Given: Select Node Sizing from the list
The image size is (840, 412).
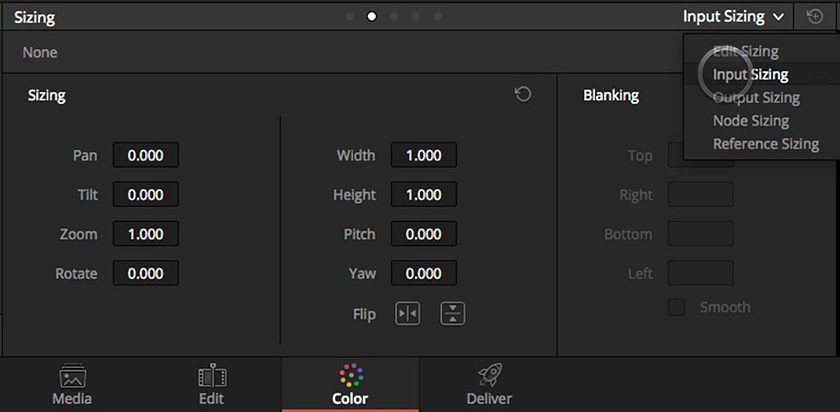Looking at the screenshot, I should pos(751,121).
